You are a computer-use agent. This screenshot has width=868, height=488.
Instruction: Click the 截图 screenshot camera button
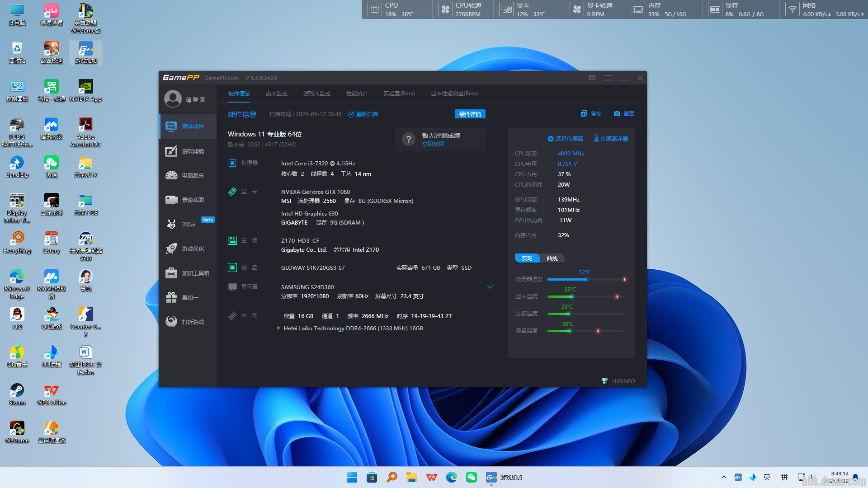click(624, 114)
